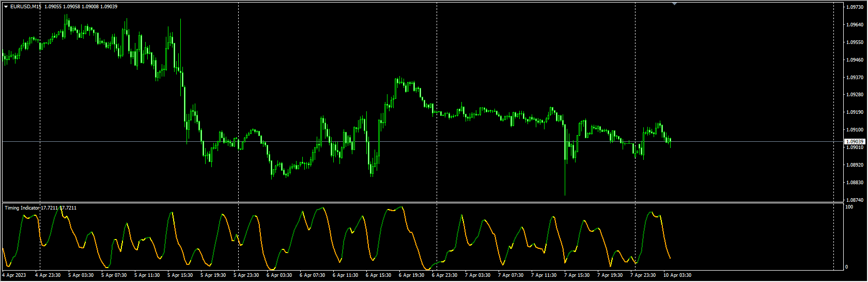The width and height of the screenshot is (868, 282).
Task: Click the 6 Apr 07:30 time label
Action: (x=313, y=275)
